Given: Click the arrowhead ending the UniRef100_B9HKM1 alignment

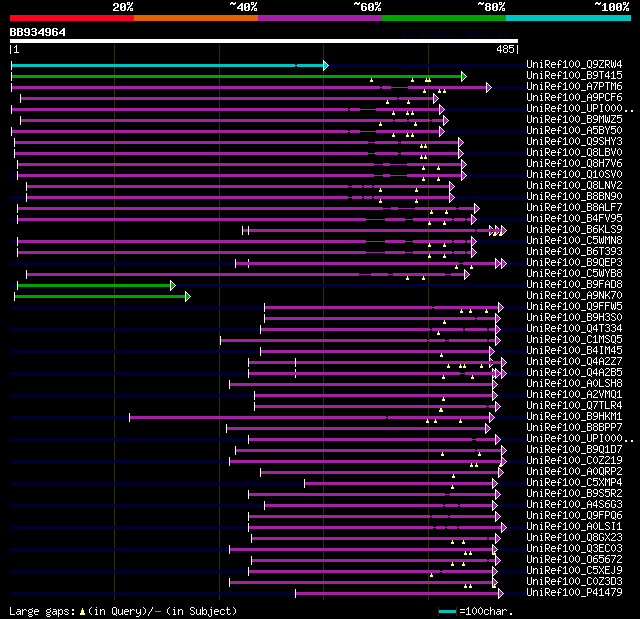Looking at the screenshot, I should click(x=492, y=418).
